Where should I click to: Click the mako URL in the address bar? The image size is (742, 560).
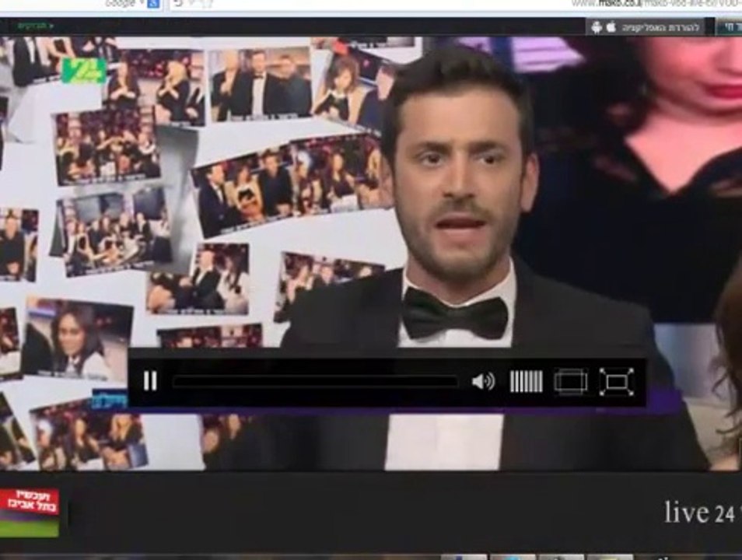[x=656, y=3]
